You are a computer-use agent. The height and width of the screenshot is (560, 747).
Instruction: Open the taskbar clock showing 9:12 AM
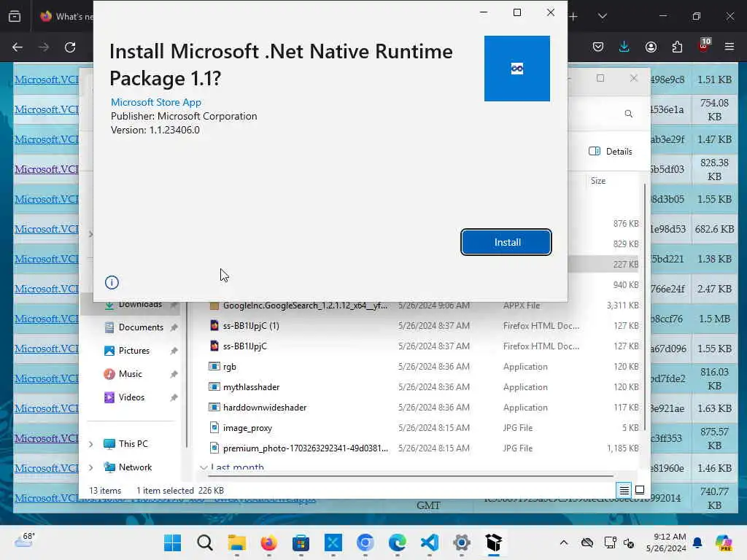(666, 542)
